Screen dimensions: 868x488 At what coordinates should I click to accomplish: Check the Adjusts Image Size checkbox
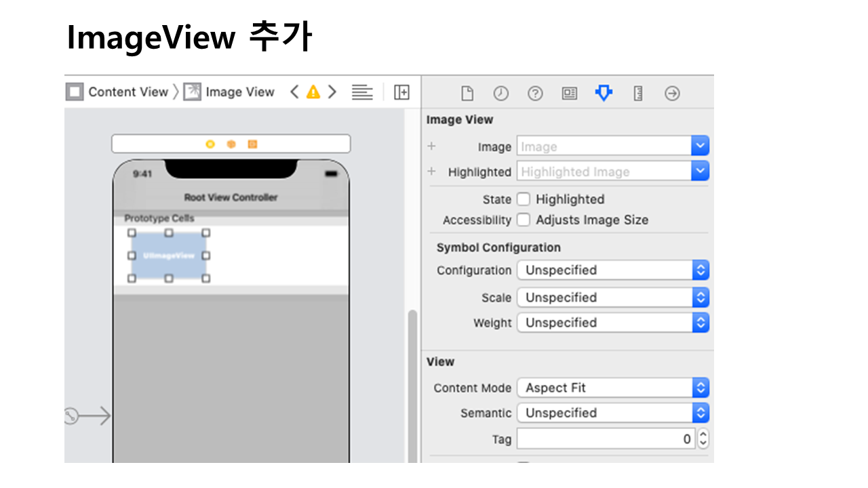524,220
